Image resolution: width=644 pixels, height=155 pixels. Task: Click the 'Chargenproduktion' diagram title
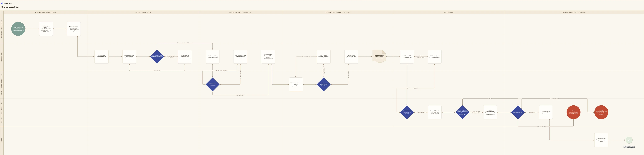(10, 7)
